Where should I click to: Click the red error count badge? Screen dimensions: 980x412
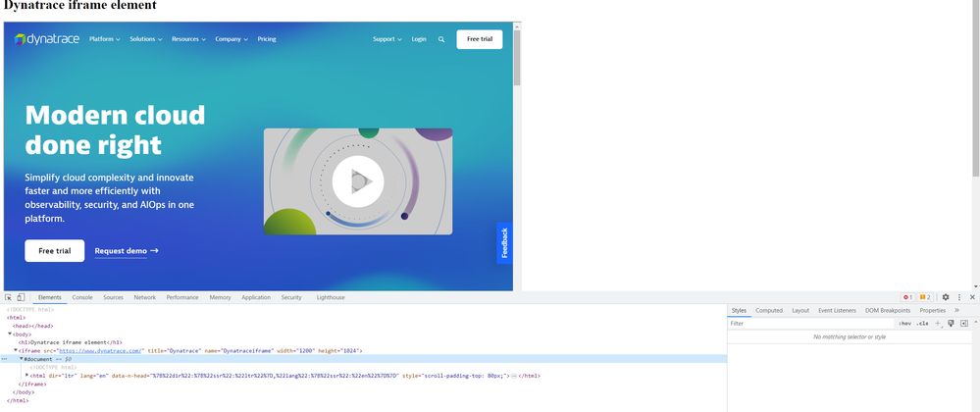[907, 297]
